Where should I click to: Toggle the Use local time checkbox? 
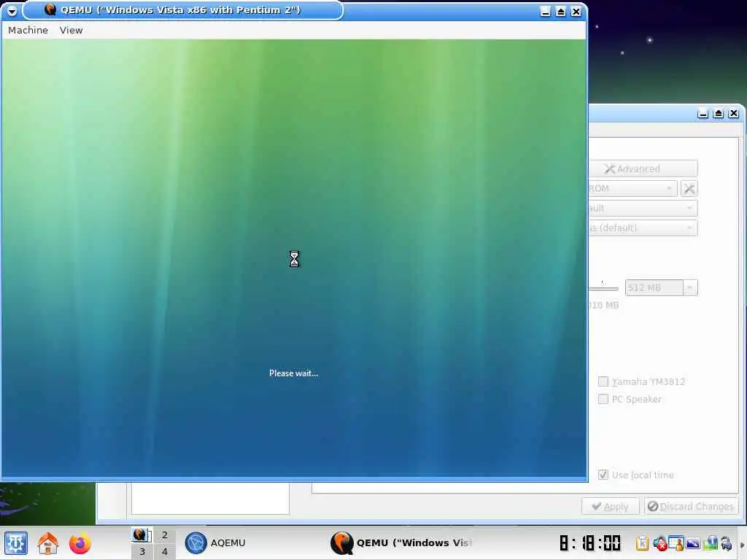click(603, 475)
